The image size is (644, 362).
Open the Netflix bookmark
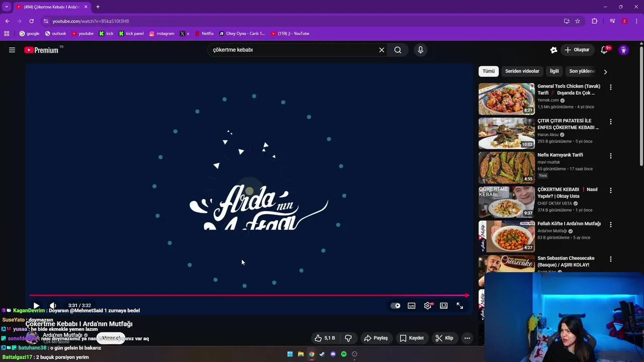pyautogui.click(x=205, y=34)
